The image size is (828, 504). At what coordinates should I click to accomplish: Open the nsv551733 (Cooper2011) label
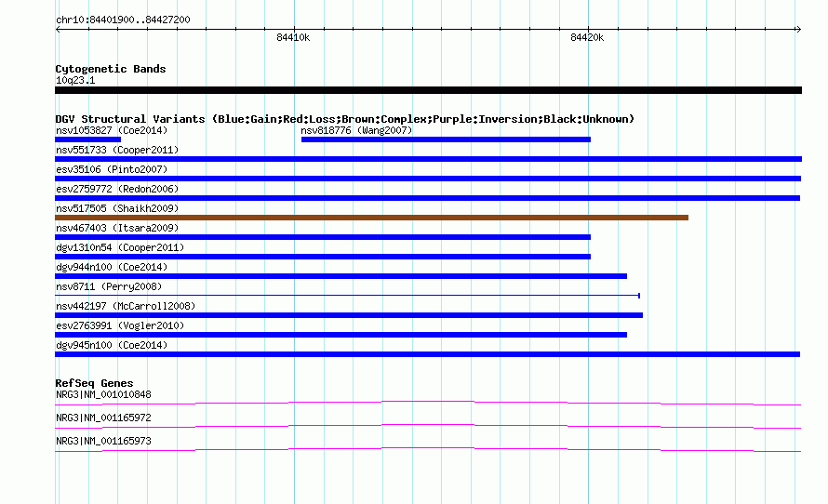(117, 150)
